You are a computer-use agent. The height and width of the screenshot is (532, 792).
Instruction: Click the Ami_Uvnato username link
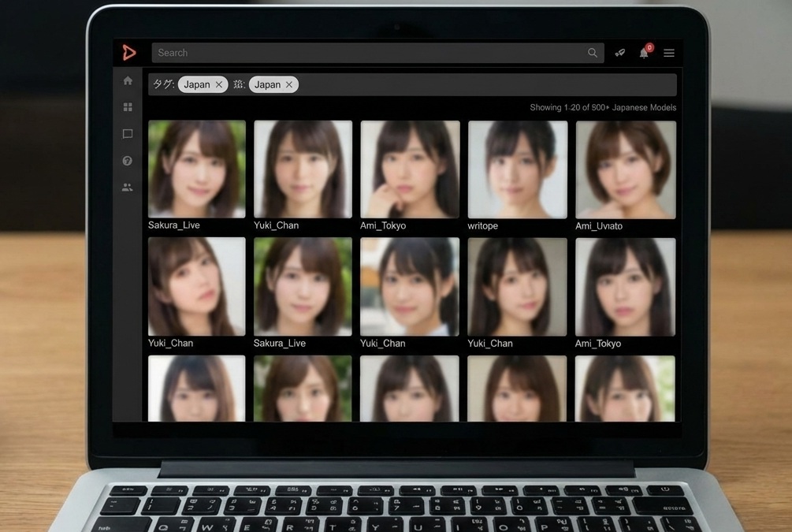[x=599, y=226]
